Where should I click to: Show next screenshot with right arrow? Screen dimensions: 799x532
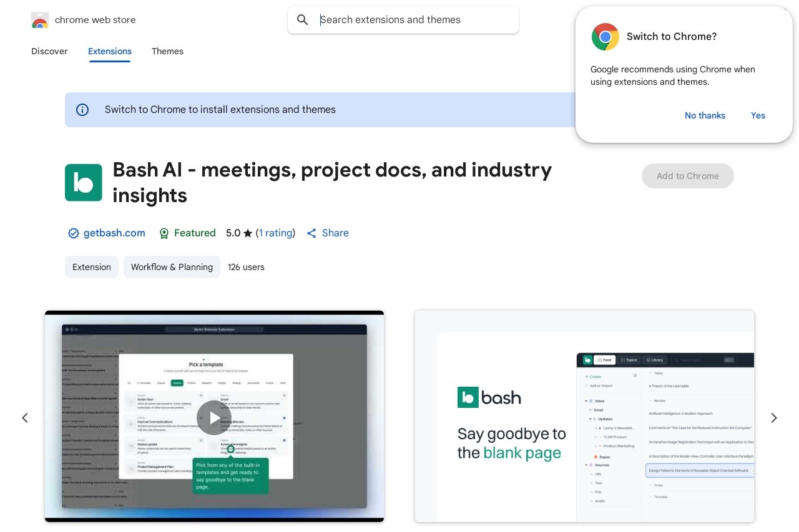pos(774,418)
